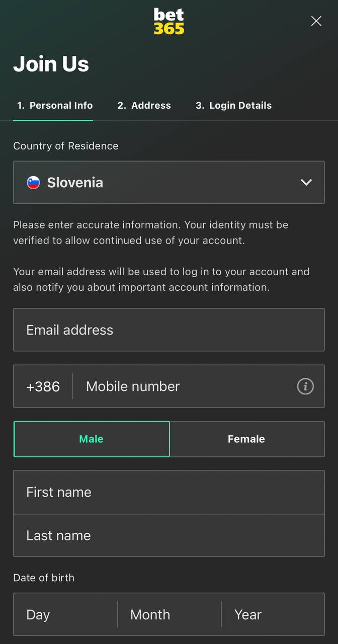The image size is (338, 644).
Task: Select the Female gender option
Action: coord(247,439)
